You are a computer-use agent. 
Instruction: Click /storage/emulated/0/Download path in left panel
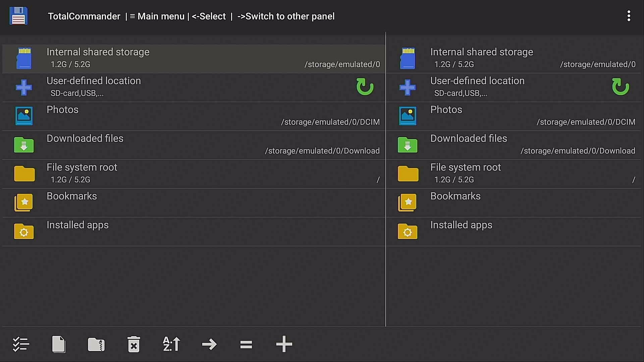(x=322, y=151)
